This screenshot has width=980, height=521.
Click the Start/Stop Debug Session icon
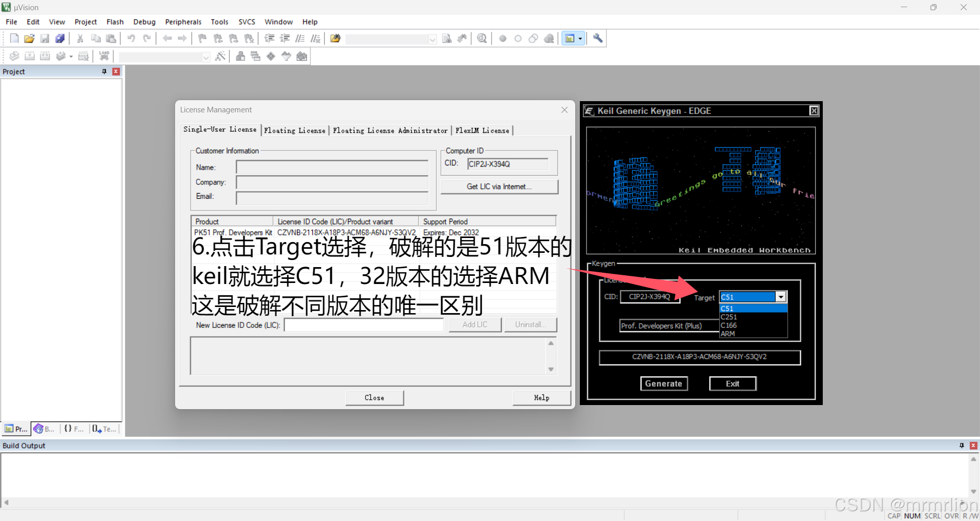coord(482,38)
